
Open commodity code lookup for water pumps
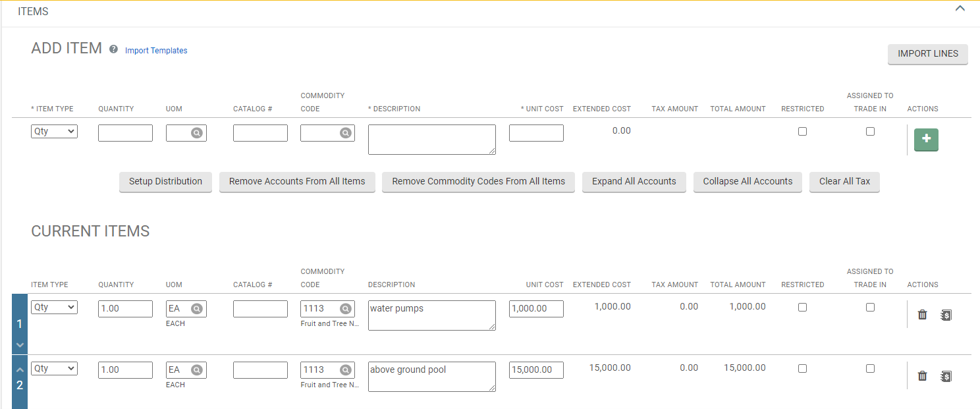click(345, 309)
